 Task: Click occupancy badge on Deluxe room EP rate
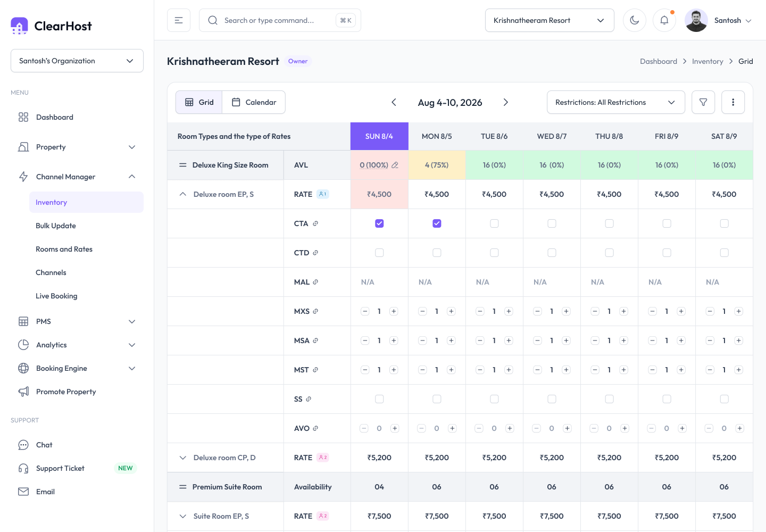pos(323,194)
